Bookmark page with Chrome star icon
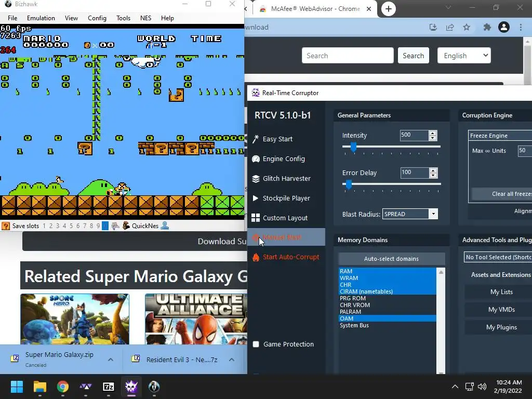This screenshot has height=399, width=532. (467, 27)
